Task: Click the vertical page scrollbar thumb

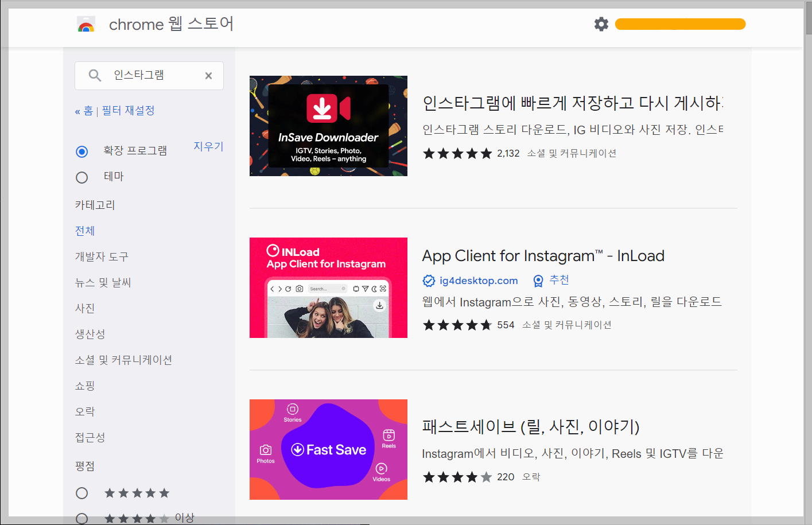Action: pyautogui.click(x=808, y=18)
